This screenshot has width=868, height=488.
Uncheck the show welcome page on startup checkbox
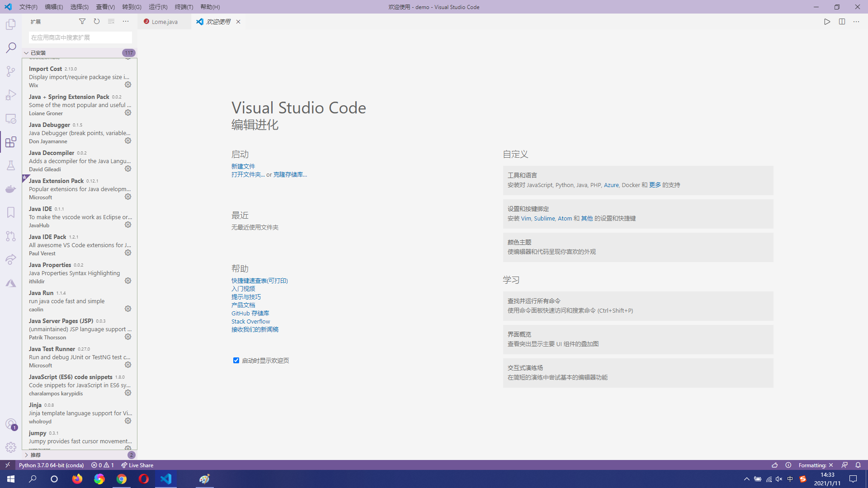tap(236, 360)
